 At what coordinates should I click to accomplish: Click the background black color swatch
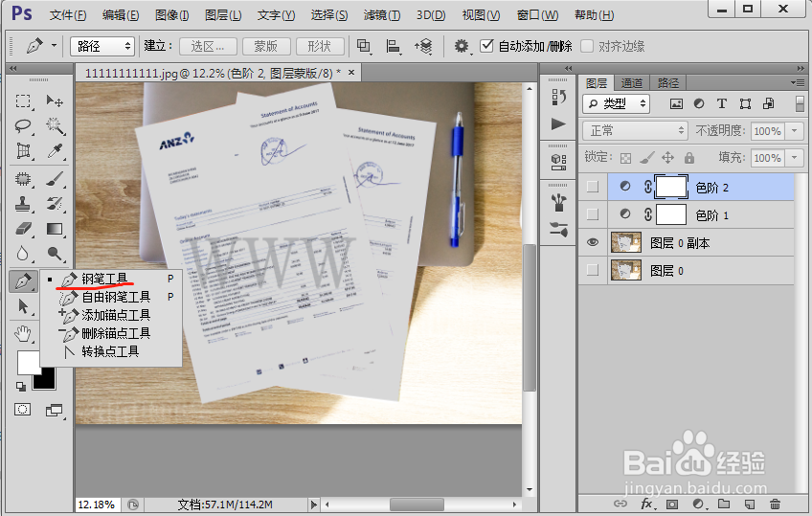(x=47, y=379)
